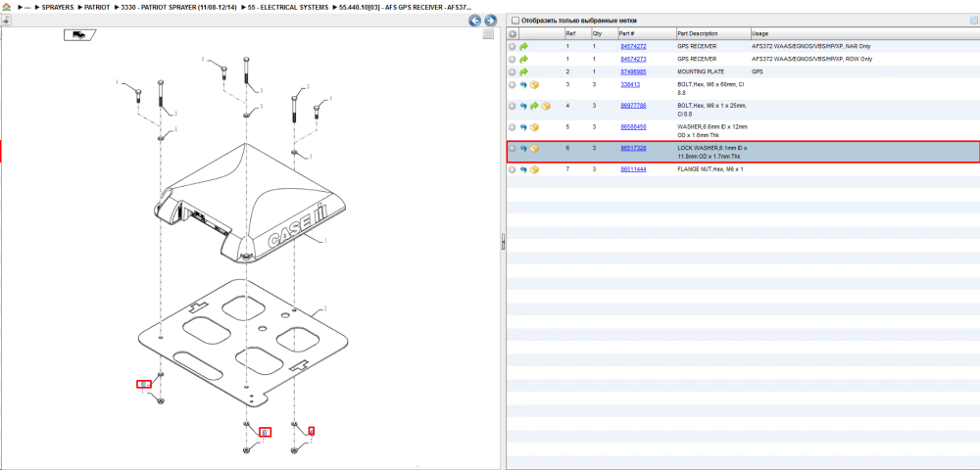This screenshot has height=470, width=980.
Task: Open part number link 86511444
Action: pos(633,169)
